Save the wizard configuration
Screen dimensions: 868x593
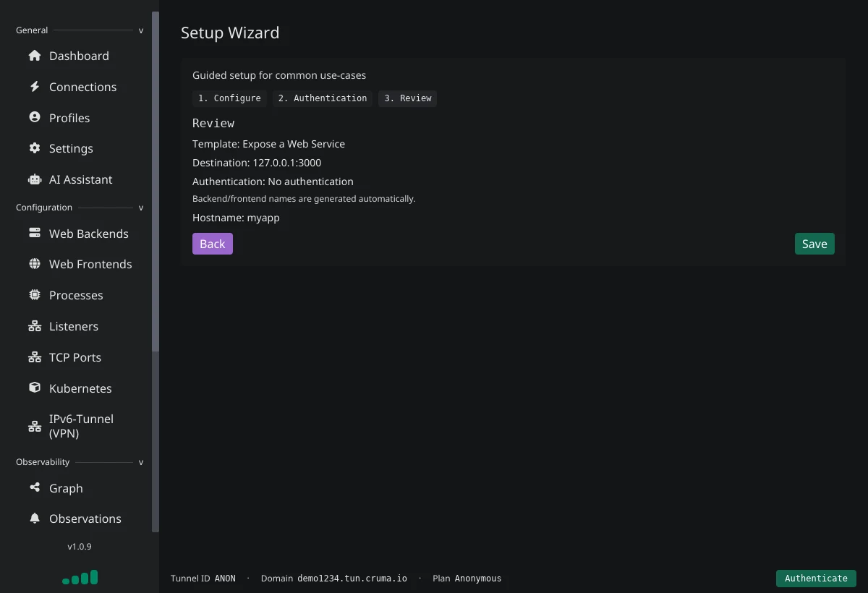[x=814, y=244]
